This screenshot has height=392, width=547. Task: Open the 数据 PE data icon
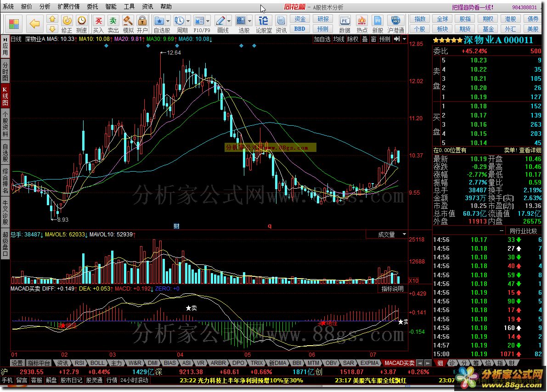pyautogui.click(x=344, y=24)
